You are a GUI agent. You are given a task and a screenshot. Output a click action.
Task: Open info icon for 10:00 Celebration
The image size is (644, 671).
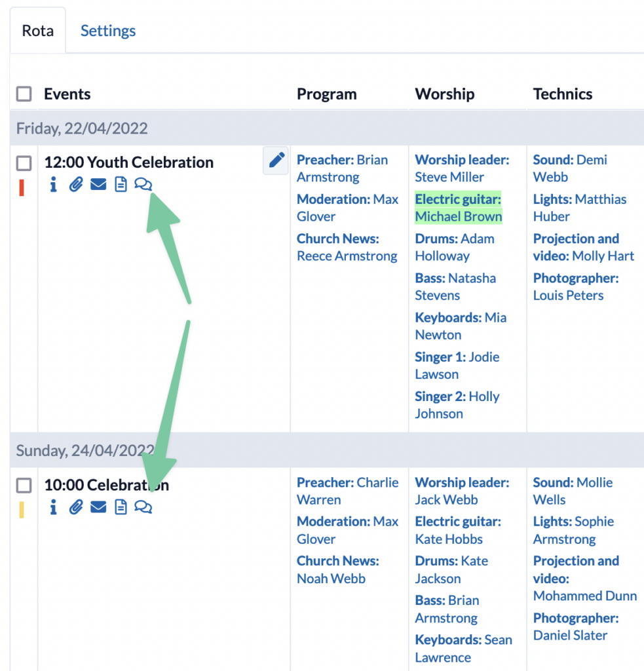point(53,507)
